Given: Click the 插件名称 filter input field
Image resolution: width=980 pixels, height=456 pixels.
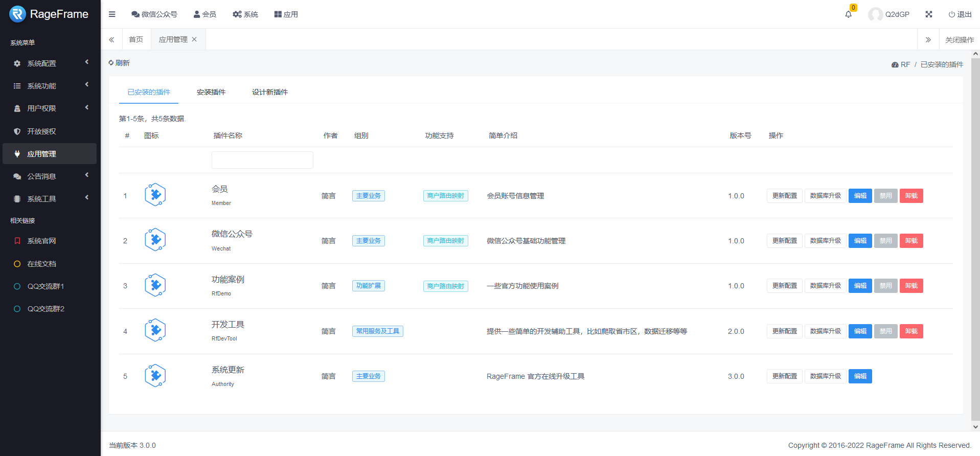Looking at the screenshot, I should point(262,160).
